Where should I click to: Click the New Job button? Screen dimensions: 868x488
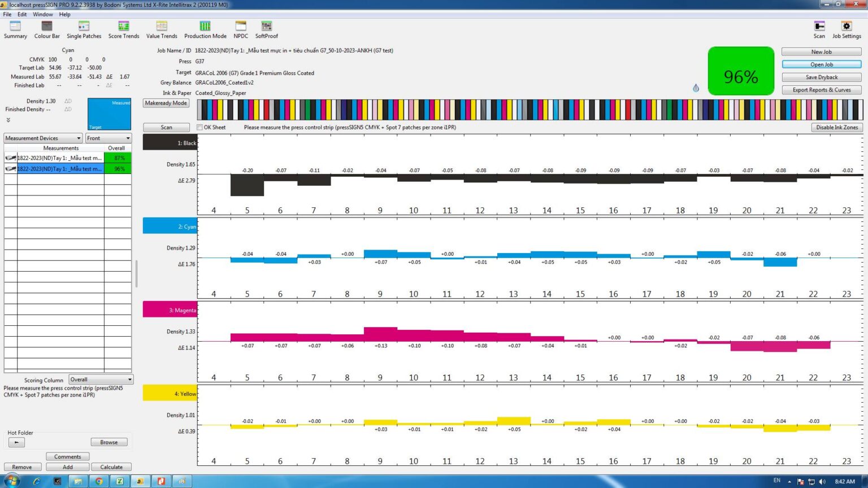pos(822,51)
